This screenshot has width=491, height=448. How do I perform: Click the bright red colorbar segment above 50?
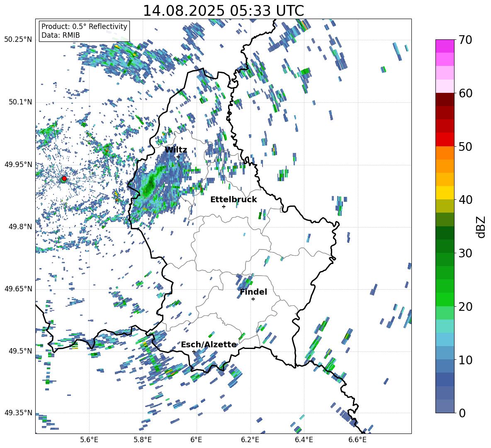(445, 139)
